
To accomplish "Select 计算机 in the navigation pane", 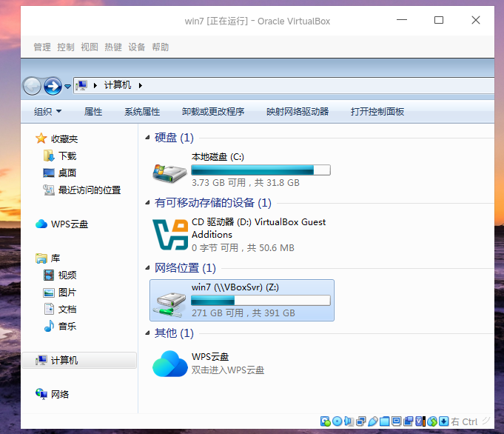I will (79, 361).
